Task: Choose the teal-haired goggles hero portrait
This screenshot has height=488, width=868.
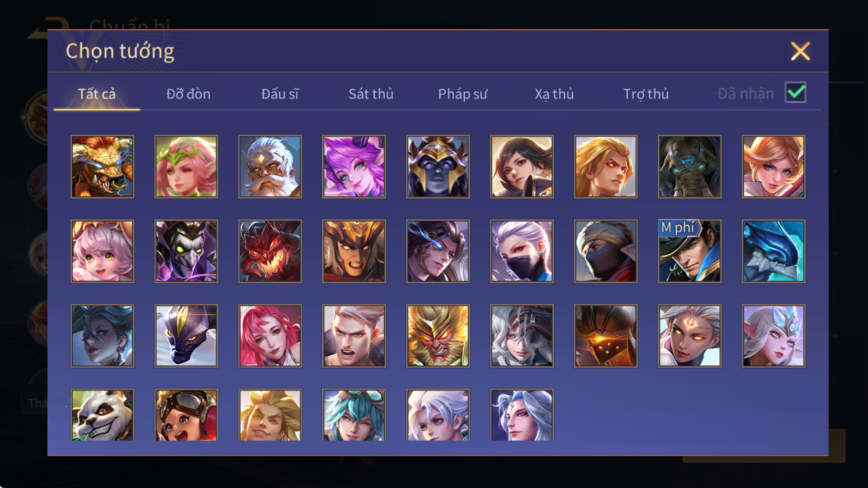Action: tap(354, 415)
